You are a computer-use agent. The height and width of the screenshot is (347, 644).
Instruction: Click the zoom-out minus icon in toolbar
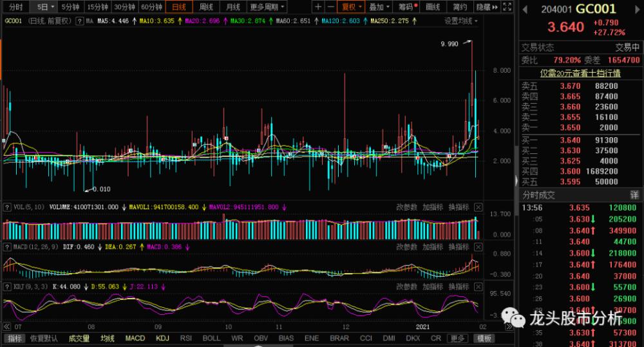point(330,7)
